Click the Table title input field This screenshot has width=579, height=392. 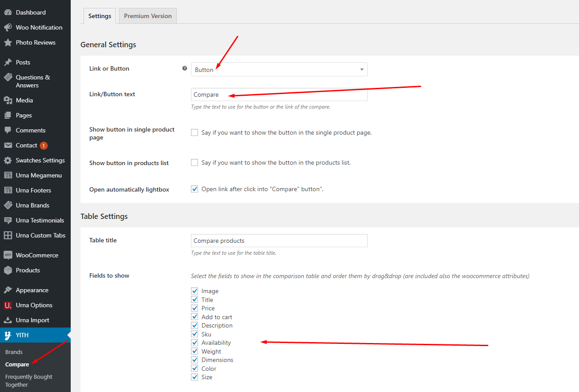click(279, 241)
